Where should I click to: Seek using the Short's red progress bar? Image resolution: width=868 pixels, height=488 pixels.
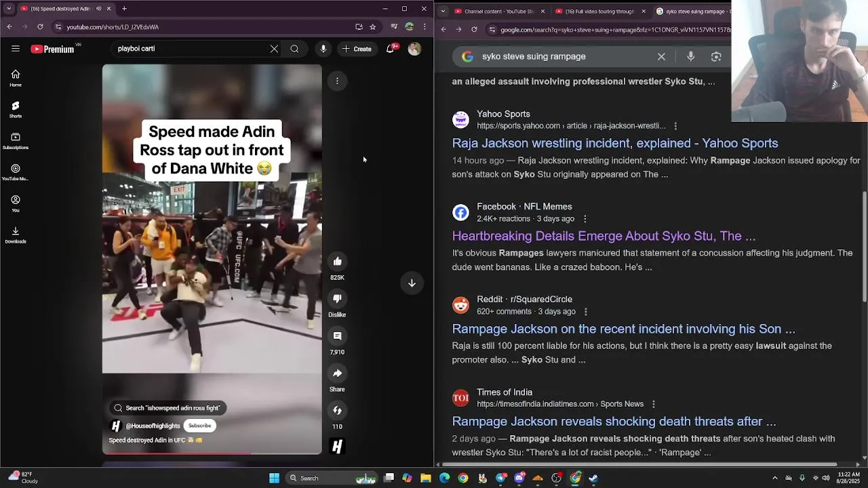click(212, 453)
